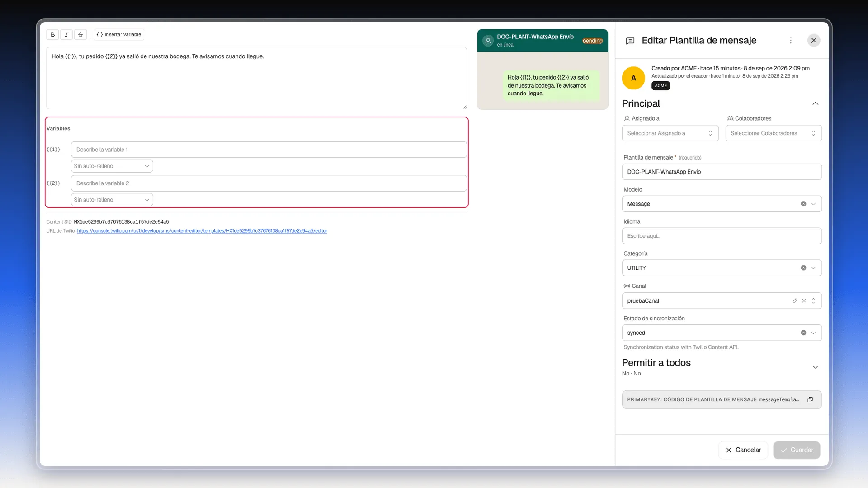Screen dimensions: 868x488
Task: Click the message icon beside Editar Plantilla title
Action: click(x=630, y=41)
